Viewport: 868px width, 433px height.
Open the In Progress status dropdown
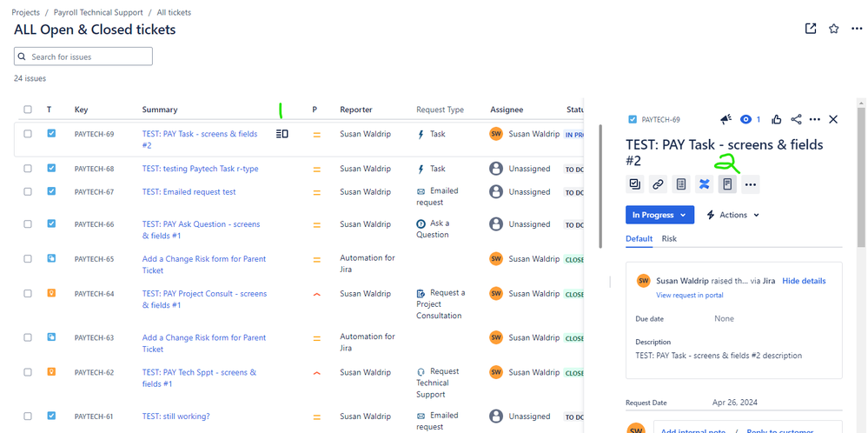(x=659, y=215)
